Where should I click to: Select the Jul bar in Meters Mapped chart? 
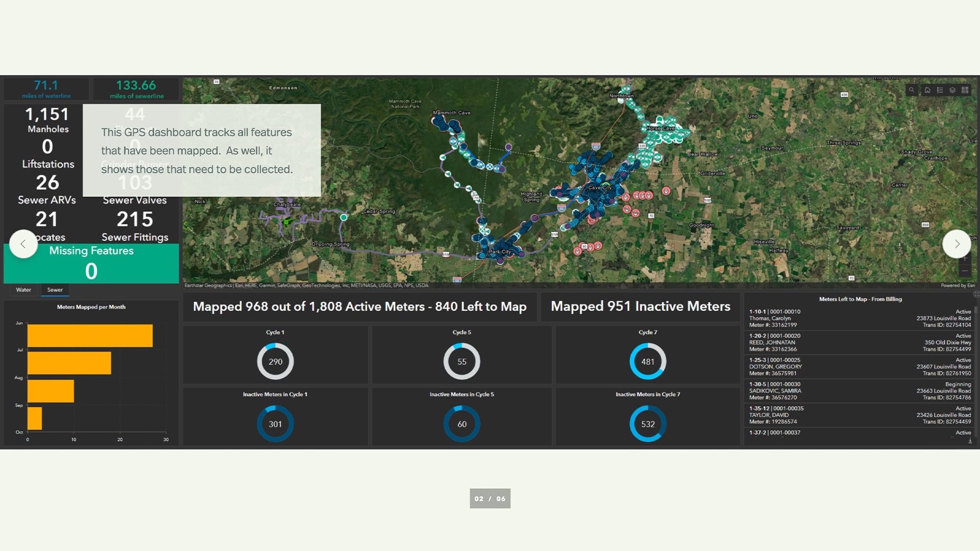(x=69, y=363)
